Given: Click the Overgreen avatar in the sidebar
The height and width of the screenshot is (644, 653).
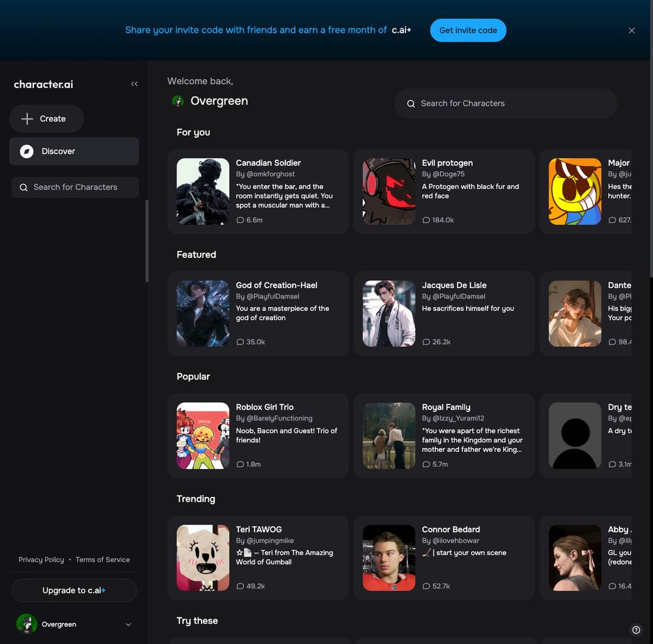Looking at the screenshot, I should (27, 624).
